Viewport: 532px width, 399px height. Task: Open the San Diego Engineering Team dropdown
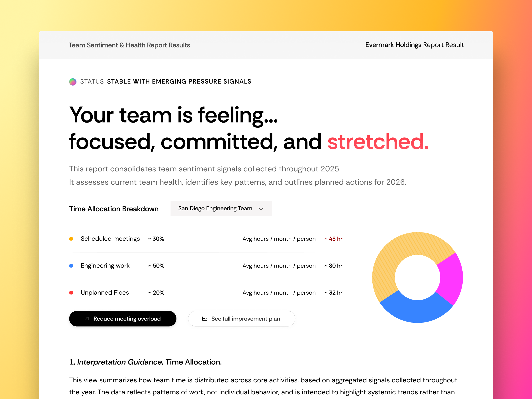(221, 209)
